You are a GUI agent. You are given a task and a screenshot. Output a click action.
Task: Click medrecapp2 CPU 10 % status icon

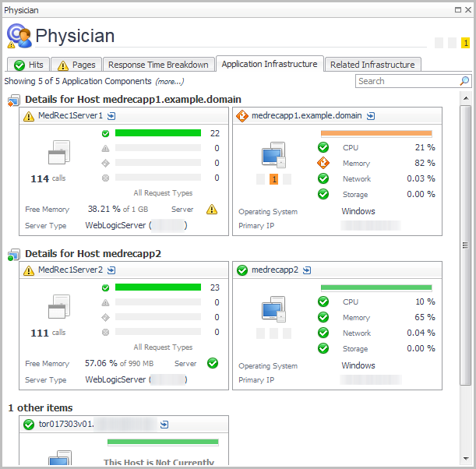(323, 301)
